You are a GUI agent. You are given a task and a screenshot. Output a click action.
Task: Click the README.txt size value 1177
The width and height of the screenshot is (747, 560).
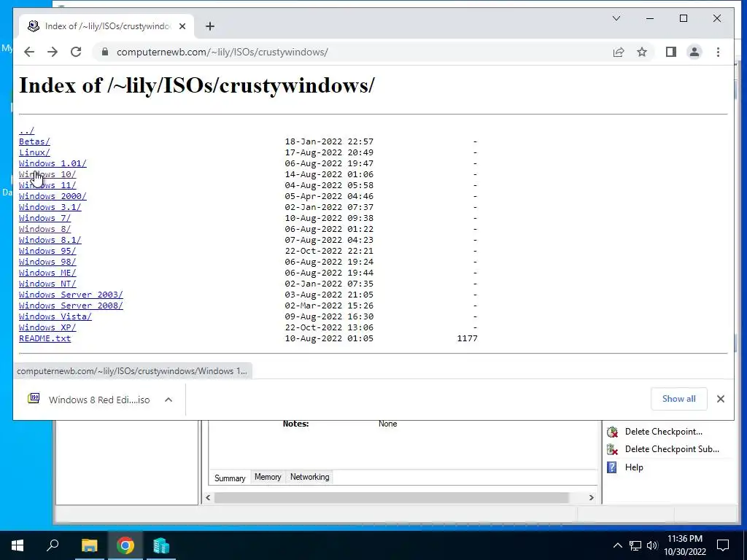coord(467,338)
